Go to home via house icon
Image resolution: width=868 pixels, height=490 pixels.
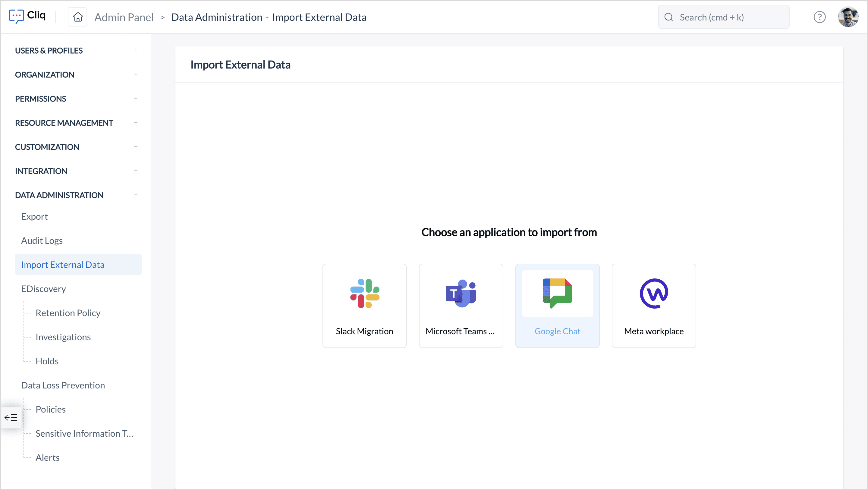click(78, 17)
